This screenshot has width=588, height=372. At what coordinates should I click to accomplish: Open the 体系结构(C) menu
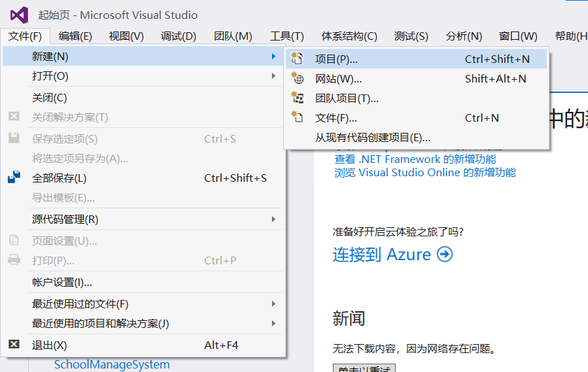(x=349, y=36)
